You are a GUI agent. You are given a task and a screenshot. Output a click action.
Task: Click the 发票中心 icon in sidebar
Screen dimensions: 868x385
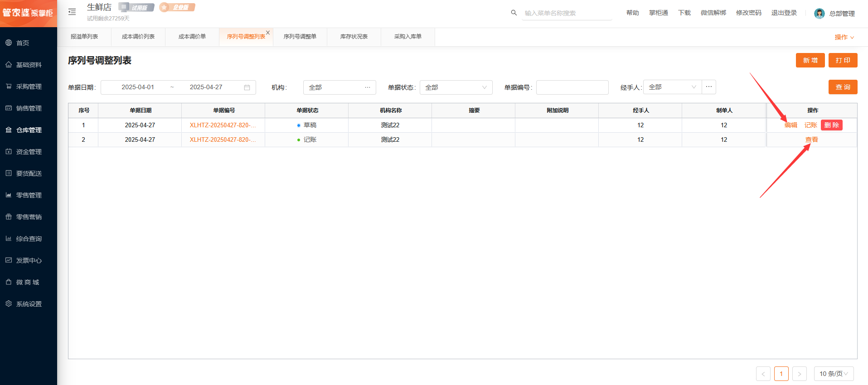(x=9, y=260)
